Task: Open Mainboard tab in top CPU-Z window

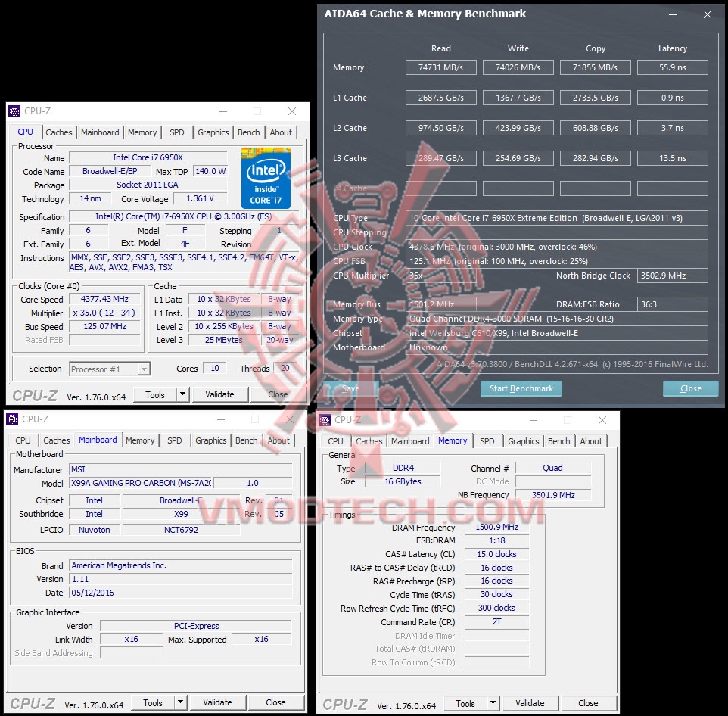Action: point(100,132)
